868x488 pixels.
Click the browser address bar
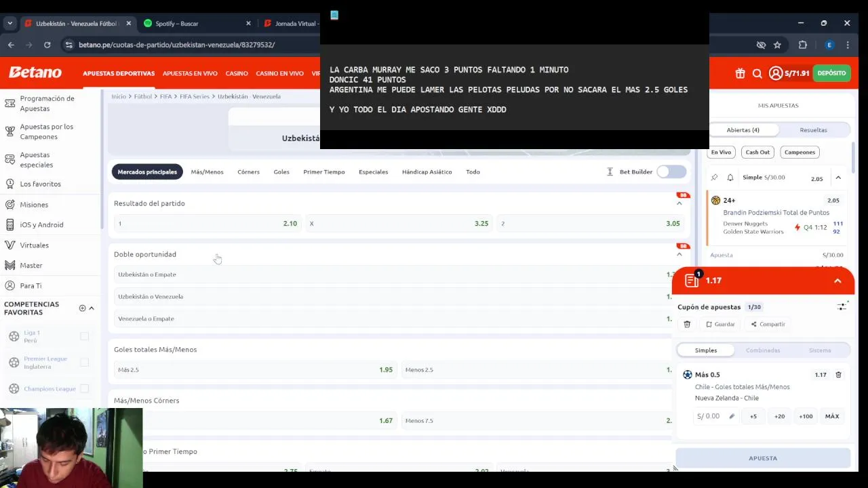(x=407, y=45)
